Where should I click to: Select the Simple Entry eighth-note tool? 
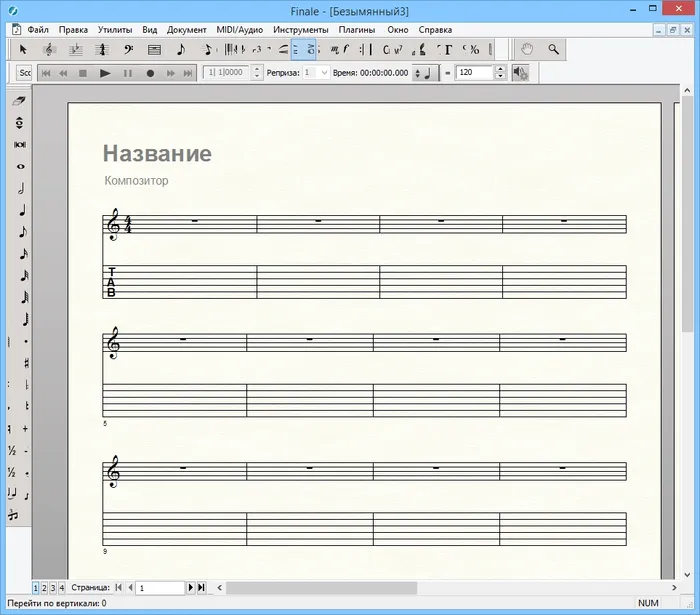click(x=181, y=50)
